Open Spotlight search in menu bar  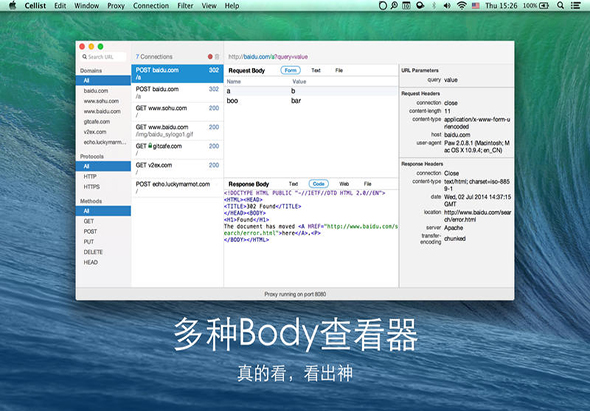point(560,6)
